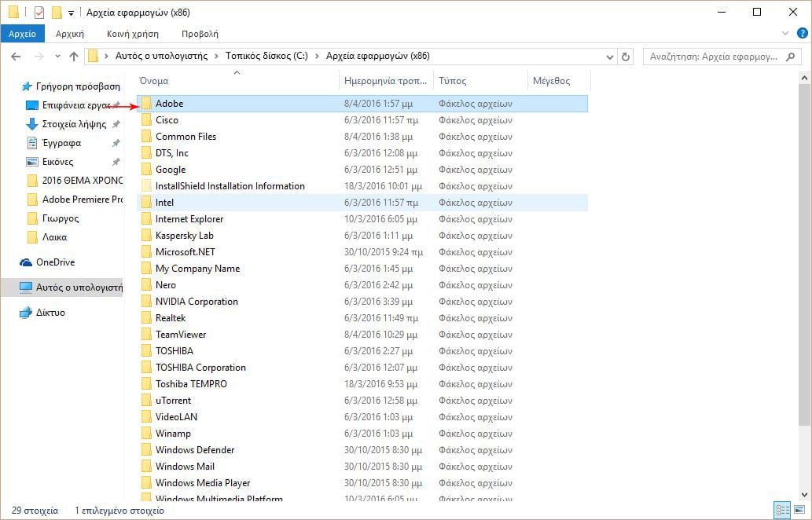The image size is (812, 520).
Task: Open the Adobe Premiere Pro sidebar folder
Action: point(75,200)
